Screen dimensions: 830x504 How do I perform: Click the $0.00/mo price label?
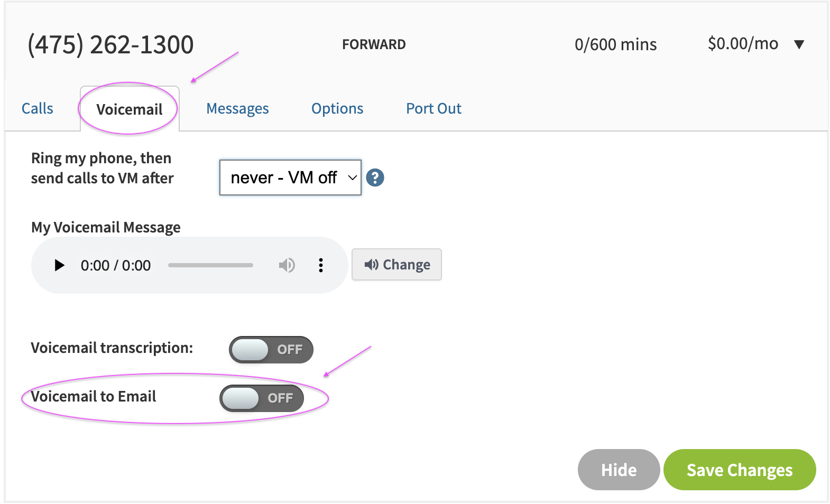pyautogui.click(x=743, y=44)
